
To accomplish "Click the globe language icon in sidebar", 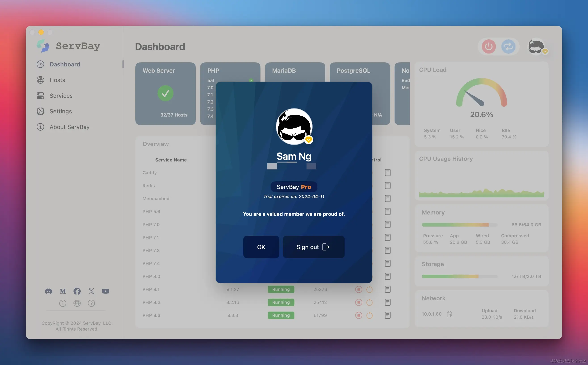I will point(77,303).
